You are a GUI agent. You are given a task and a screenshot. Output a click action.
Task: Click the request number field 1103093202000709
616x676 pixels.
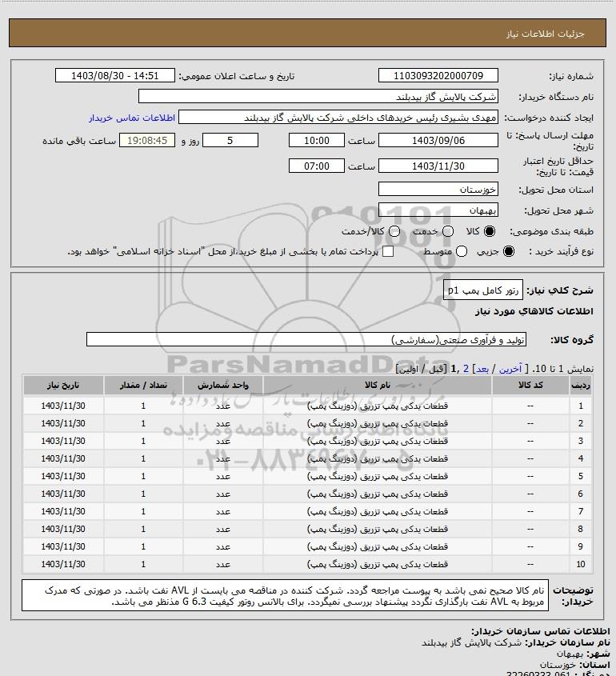pos(438,75)
